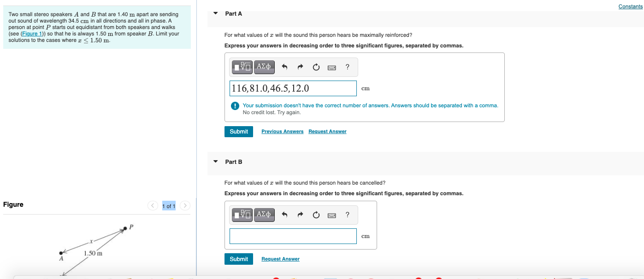The width and height of the screenshot is (644, 279).
Task: Request Answer for Part B
Action: (x=280, y=259)
